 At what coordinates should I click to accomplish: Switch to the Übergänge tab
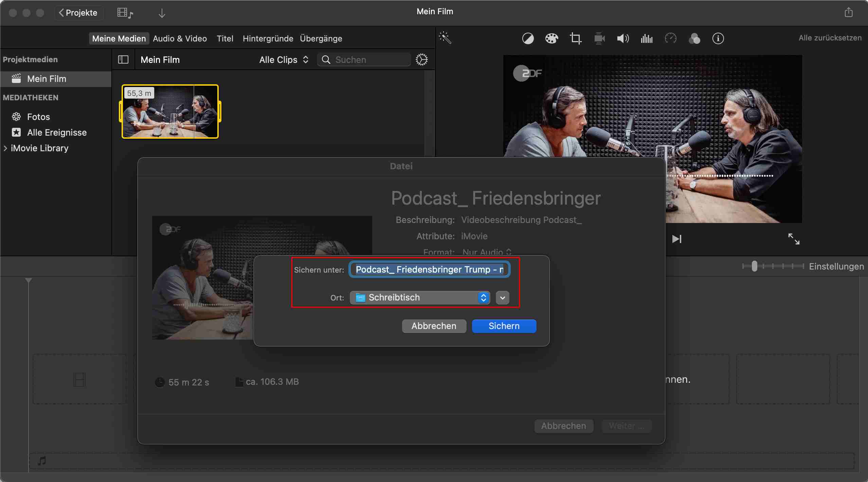click(x=321, y=38)
